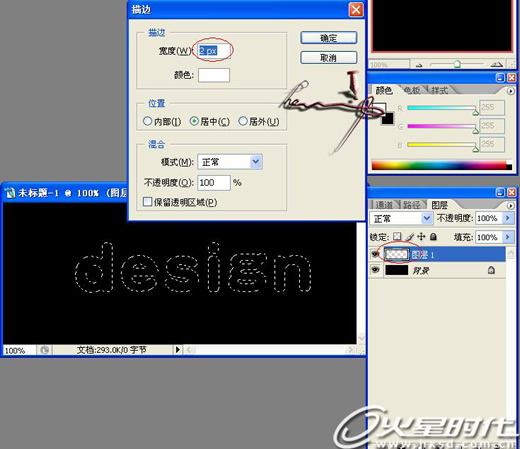Open the Layers panel options menu arrow

coord(510,206)
